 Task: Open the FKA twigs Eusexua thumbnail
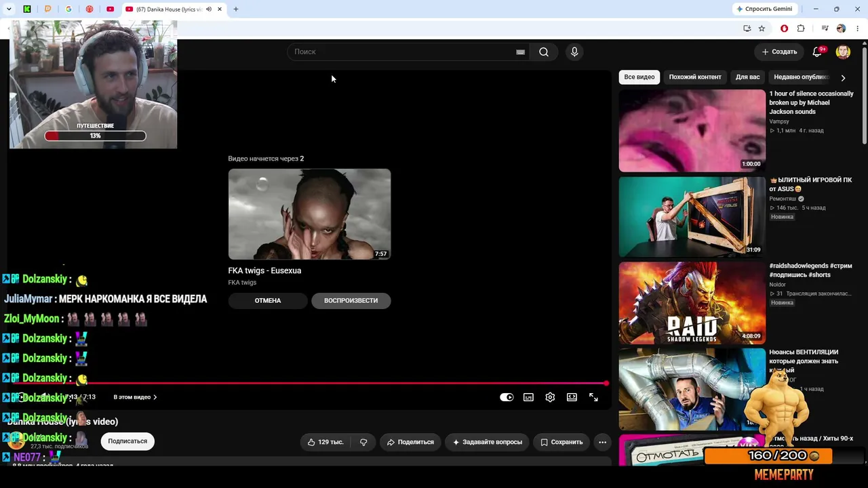point(309,214)
